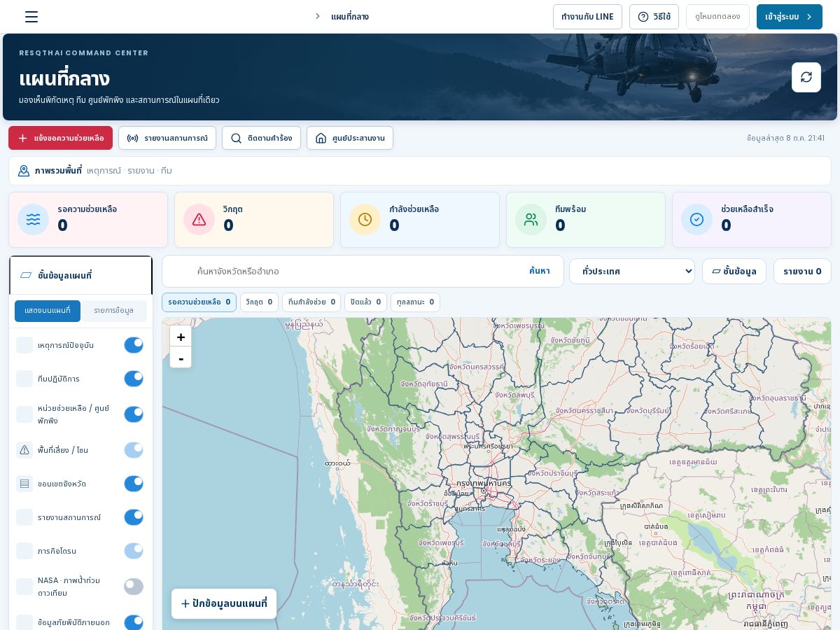Filter the map by the วิกฤต chip
The width and height of the screenshot is (840, 630).
[259, 302]
